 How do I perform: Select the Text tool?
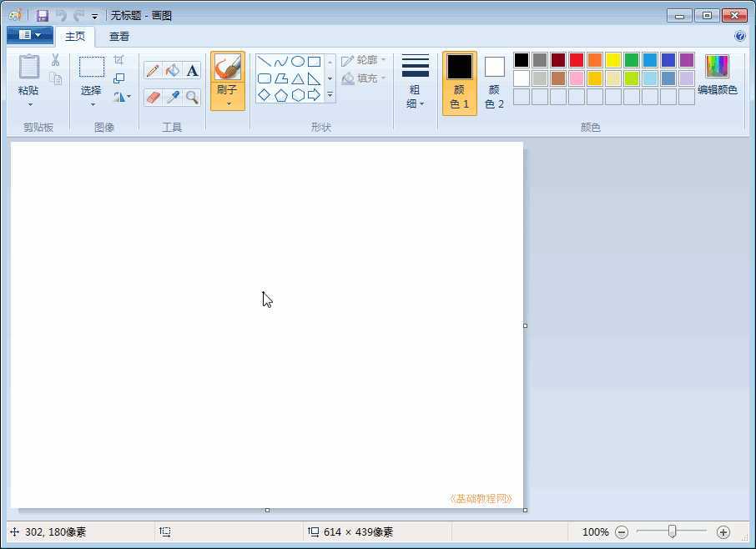coord(193,70)
